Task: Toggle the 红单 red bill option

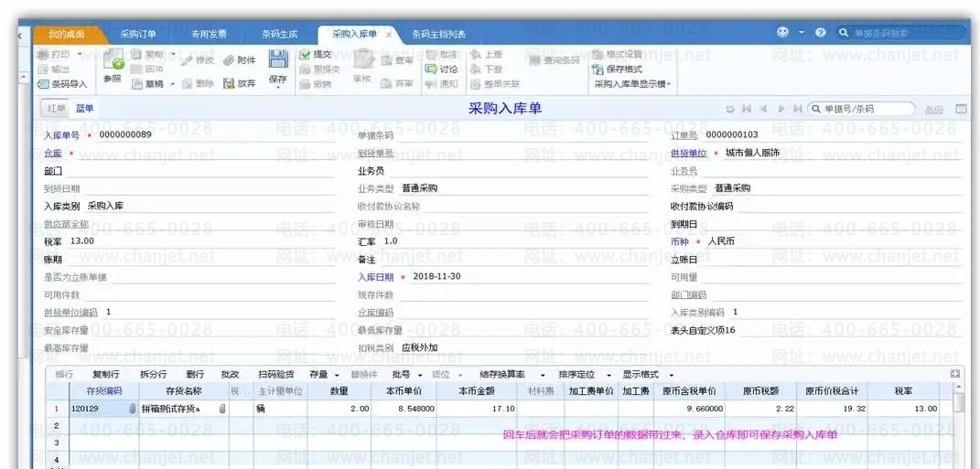Action: click(55, 109)
